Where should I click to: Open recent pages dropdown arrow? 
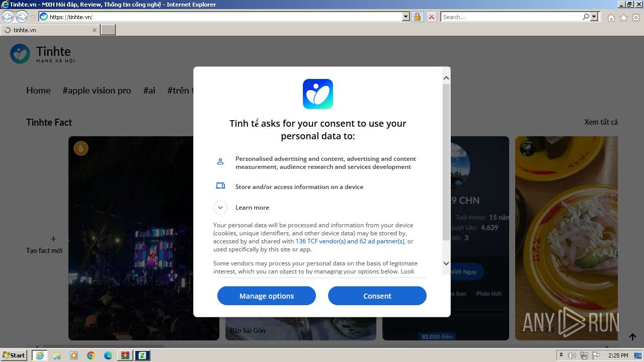coord(33,17)
